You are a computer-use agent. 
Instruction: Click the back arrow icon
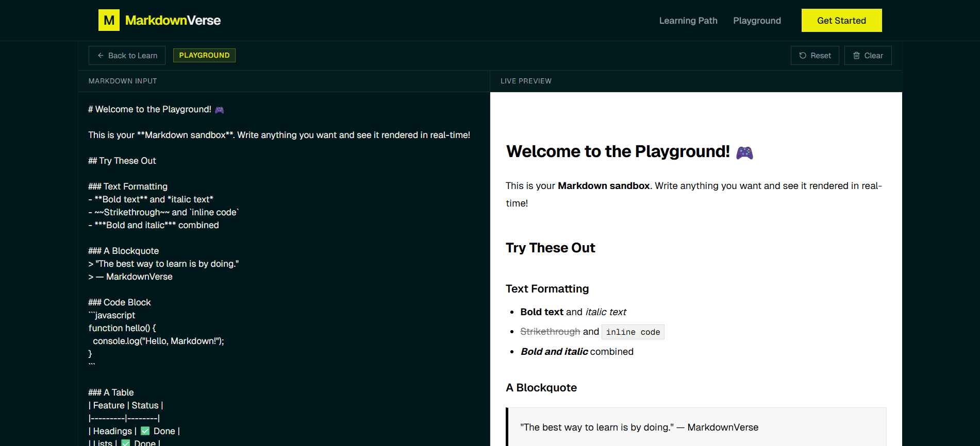pos(101,56)
